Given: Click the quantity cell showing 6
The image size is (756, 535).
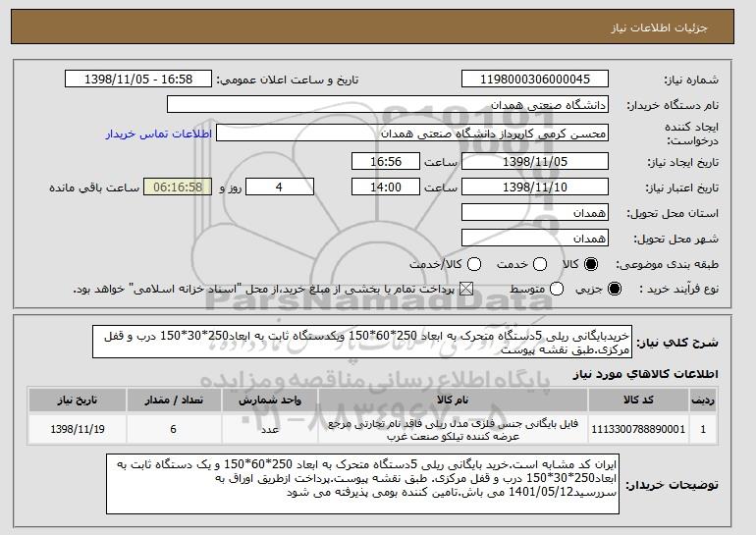Looking at the screenshot, I should (x=174, y=429).
